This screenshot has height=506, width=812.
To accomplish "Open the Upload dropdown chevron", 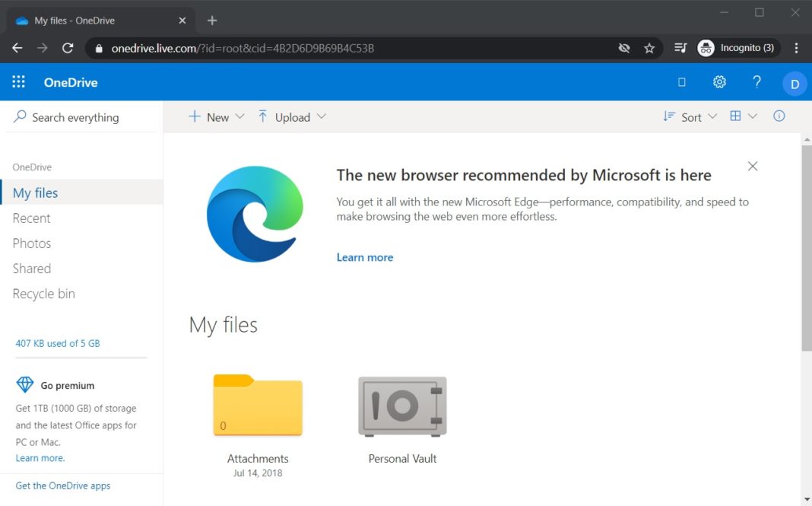I will (x=322, y=116).
